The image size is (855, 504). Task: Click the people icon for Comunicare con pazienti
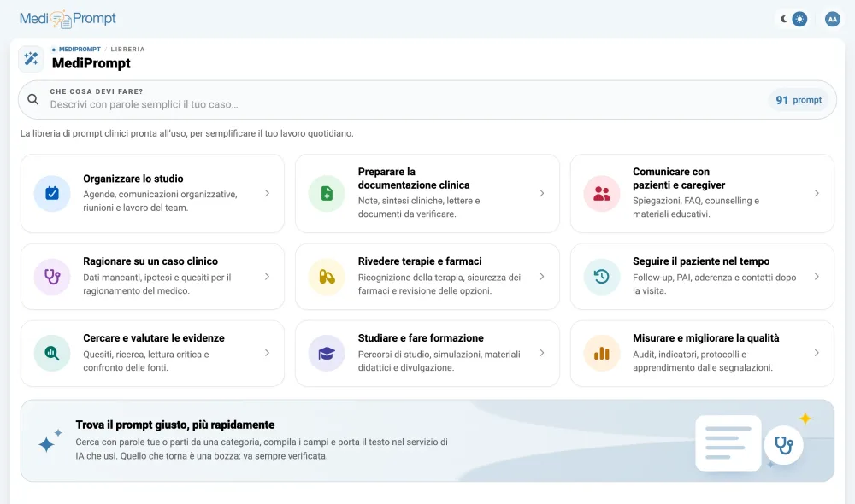(601, 193)
